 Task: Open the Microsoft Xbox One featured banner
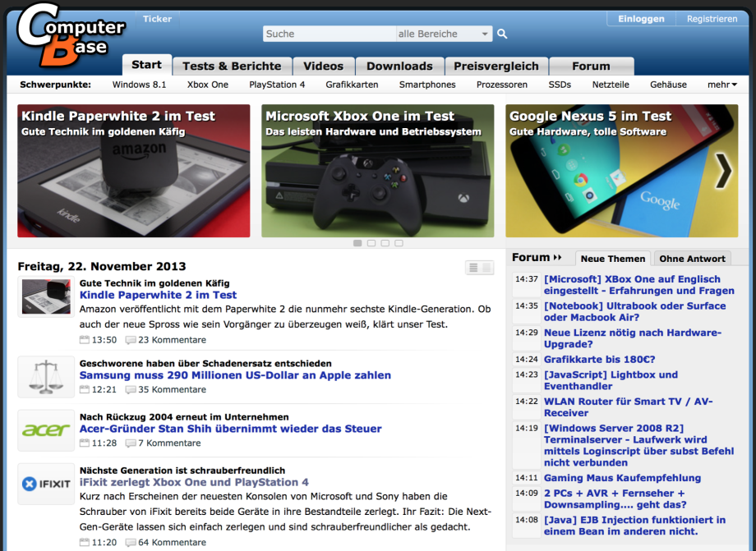pyautogui.click(x=377, y=171)
